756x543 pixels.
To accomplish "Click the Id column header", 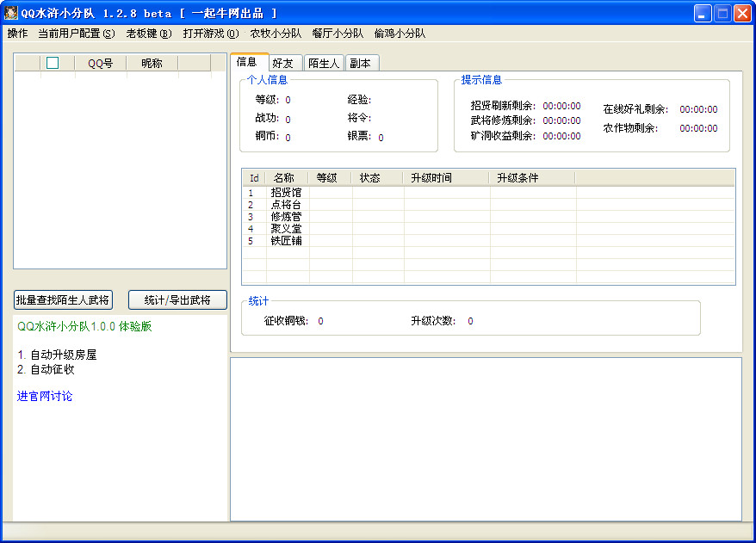I will pos(254,178).
